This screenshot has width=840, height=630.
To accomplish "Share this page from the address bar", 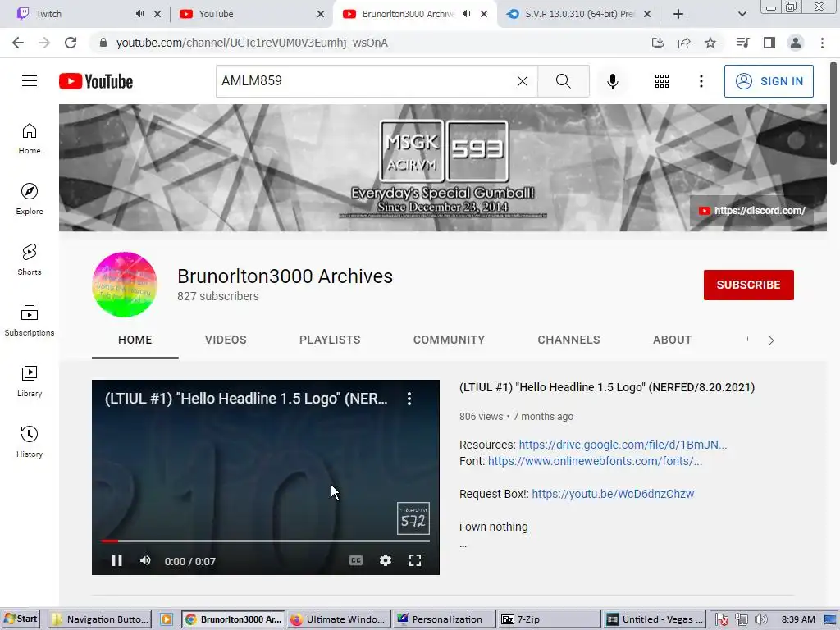I will (x=684, y=43).
